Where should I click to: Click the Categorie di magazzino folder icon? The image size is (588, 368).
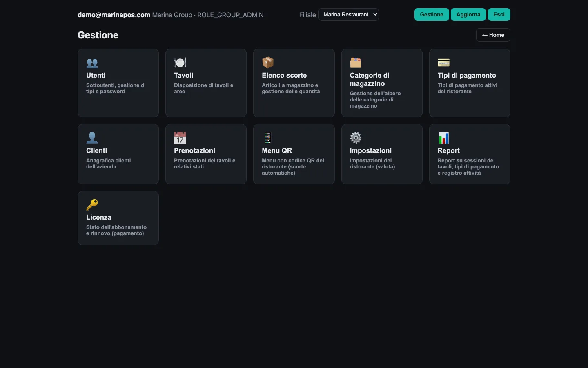point(356,63)
